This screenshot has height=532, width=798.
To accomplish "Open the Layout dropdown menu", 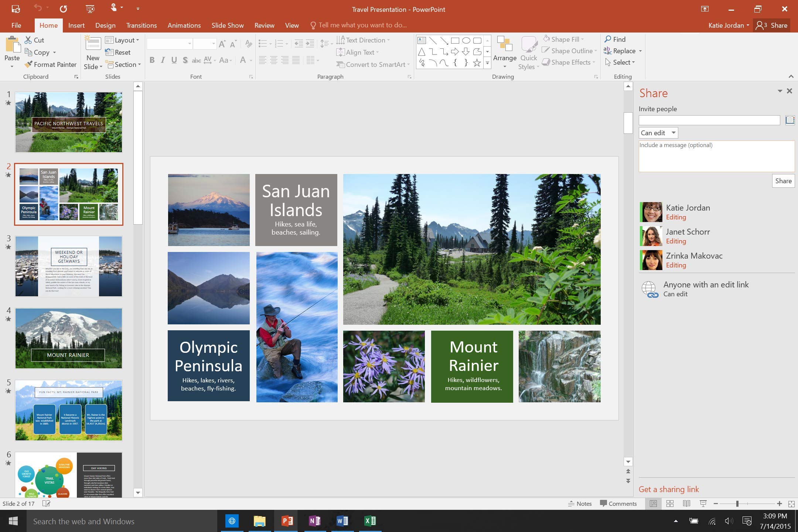I will pyautogui.click(x=122, y=40).
